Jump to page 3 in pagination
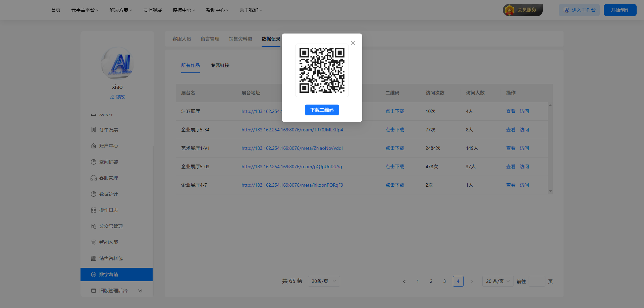644x308 pixels. point(444,281)
